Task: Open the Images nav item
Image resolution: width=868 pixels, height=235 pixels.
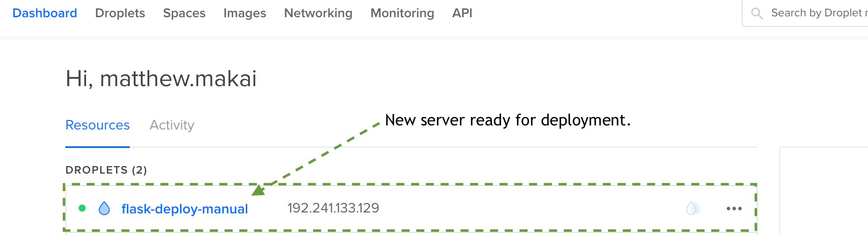Action: (245, 13)
